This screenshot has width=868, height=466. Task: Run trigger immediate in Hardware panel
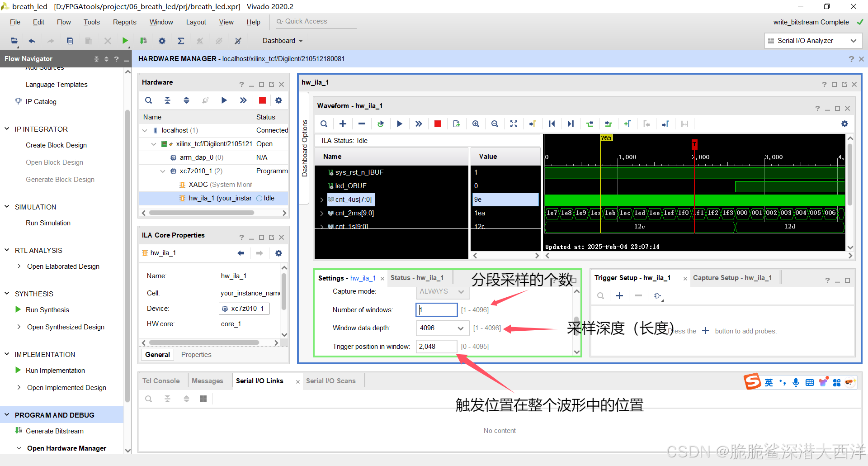(243, 100)
